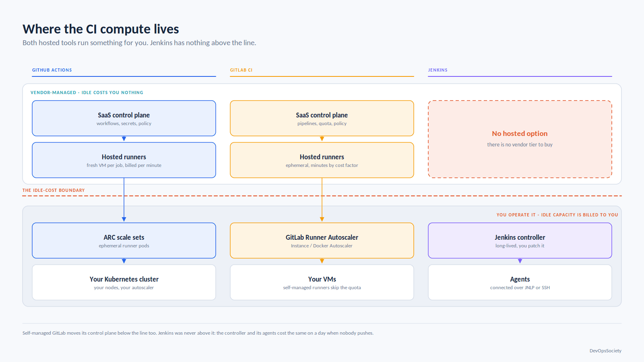Click the Jenkins controller box
Image resolution: width=644 pixels, height=362 pixels.
click(520, 241)
